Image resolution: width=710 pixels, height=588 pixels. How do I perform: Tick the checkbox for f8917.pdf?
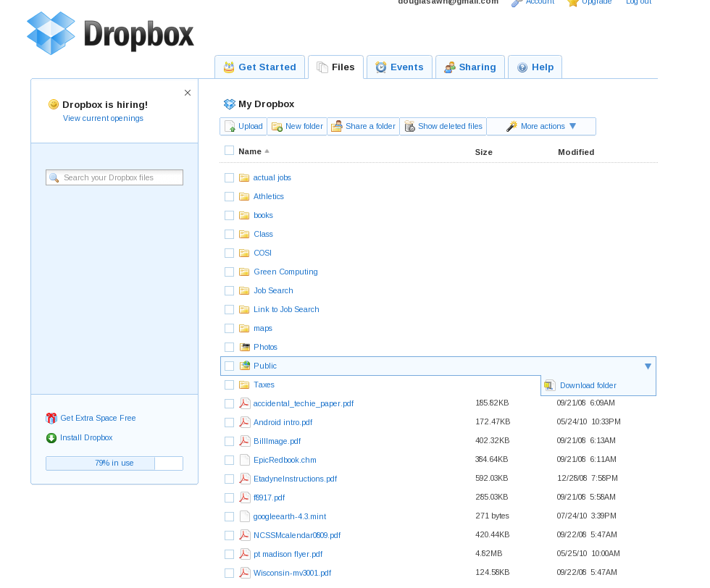click(229, 498)
